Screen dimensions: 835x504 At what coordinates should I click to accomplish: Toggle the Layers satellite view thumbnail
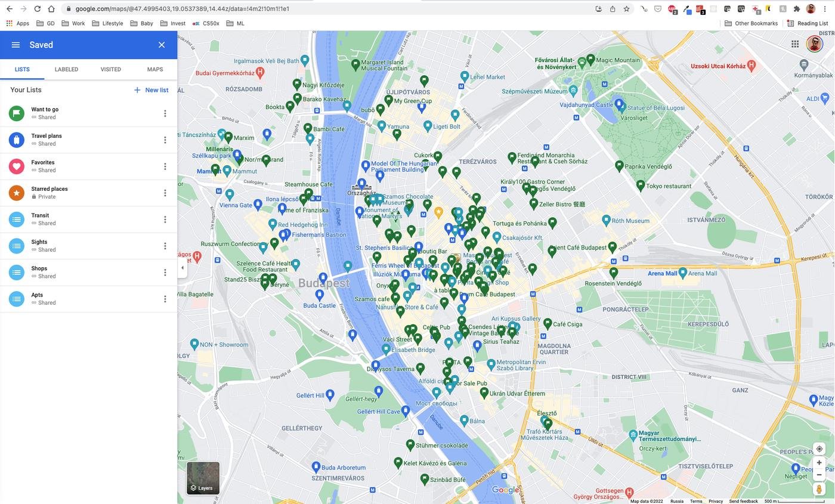[x=203, y=478]
